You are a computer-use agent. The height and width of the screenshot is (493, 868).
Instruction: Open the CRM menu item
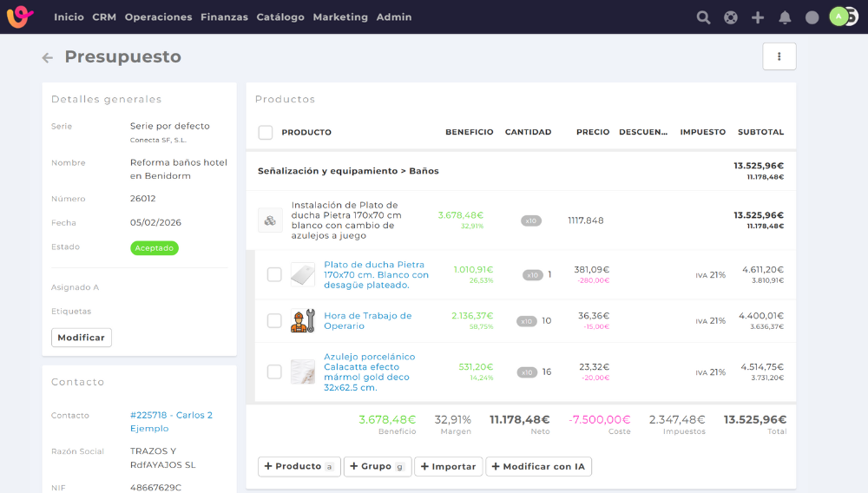tap(104, 17)
